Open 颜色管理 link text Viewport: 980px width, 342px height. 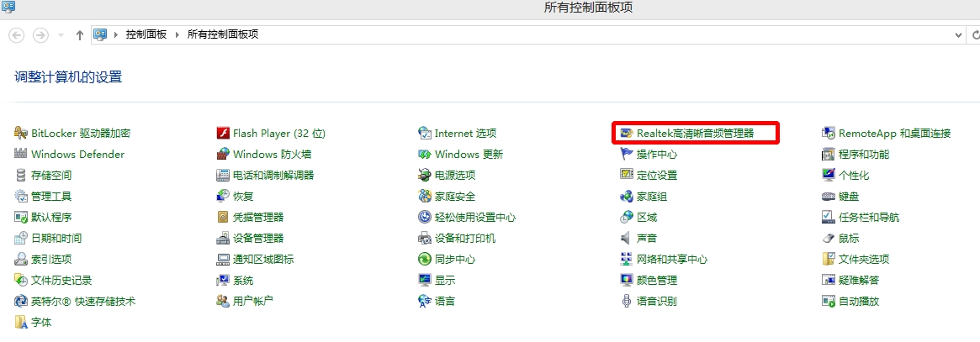point(657,281)
